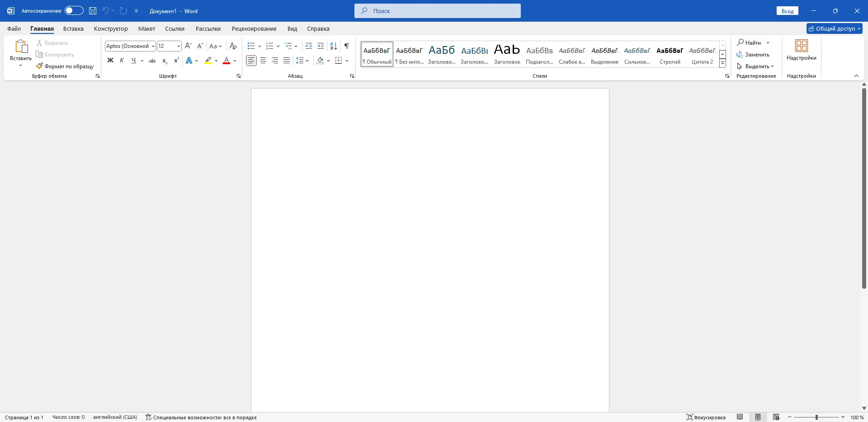Click the Format Painter brush icon

(x=39, y=66)
